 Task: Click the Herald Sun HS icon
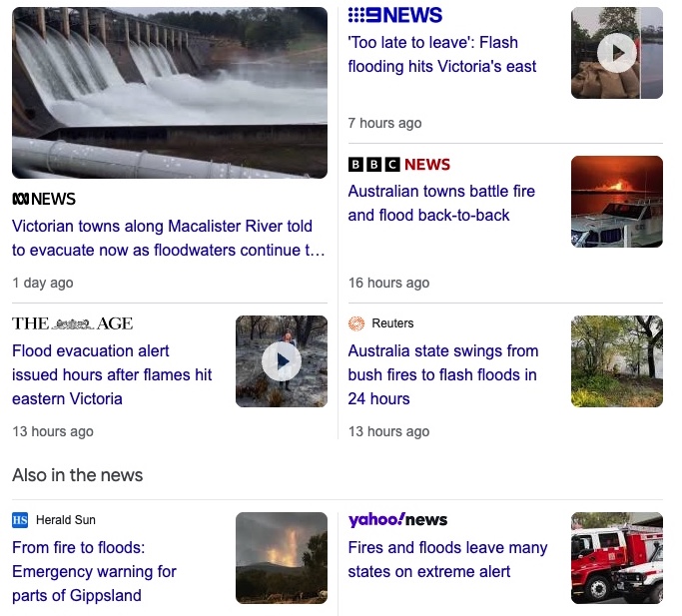pos(20,520)
